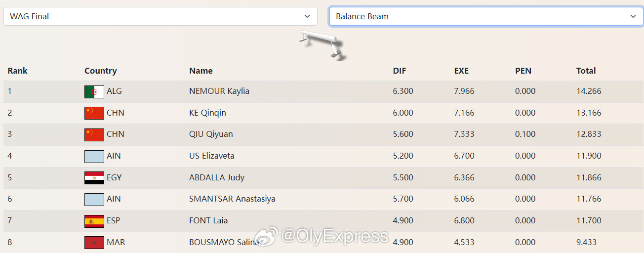This screenshot has width=644, height=253.
Task: Select NEMOUR Kaylia's name
Action: (219, 91)
